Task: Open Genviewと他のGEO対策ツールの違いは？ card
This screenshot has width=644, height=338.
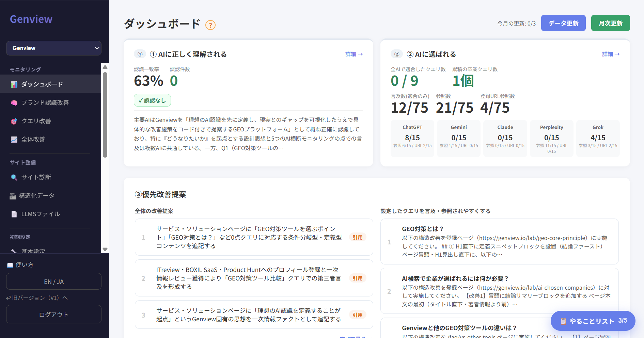Action: coord(499,328)
